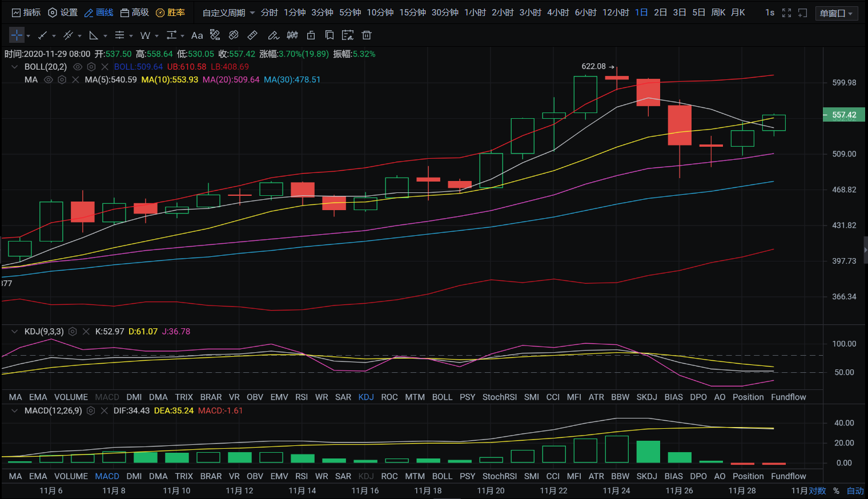Hide the MA indicator using eye icon
The height and width of the screenshot is (499, 868).
click(x=49, y=80)
